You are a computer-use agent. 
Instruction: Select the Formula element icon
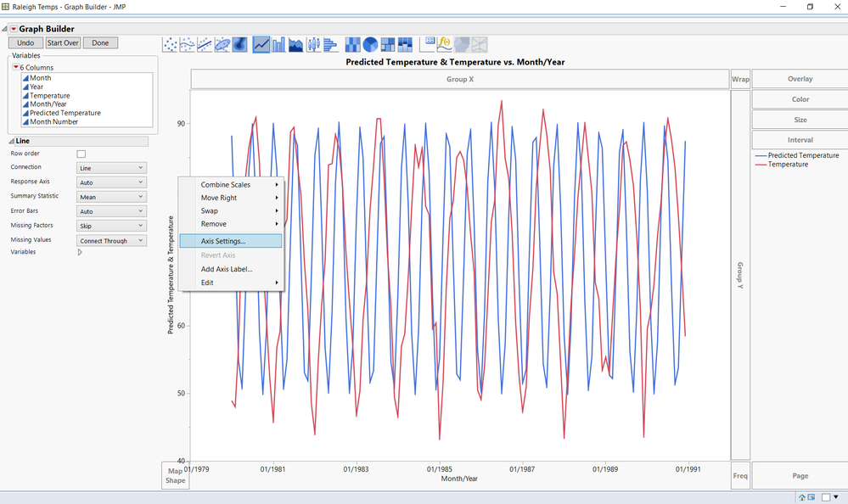tap(445, 44)
